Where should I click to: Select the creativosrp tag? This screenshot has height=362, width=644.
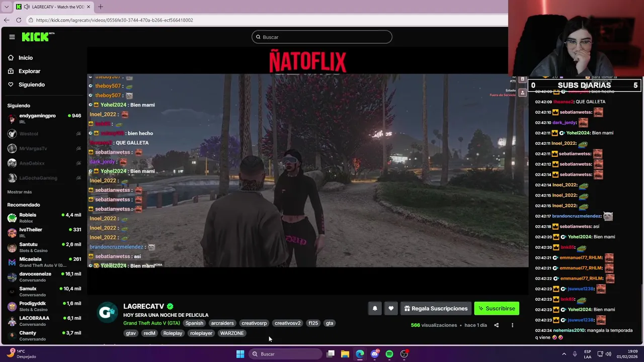(x=254, y=323)
